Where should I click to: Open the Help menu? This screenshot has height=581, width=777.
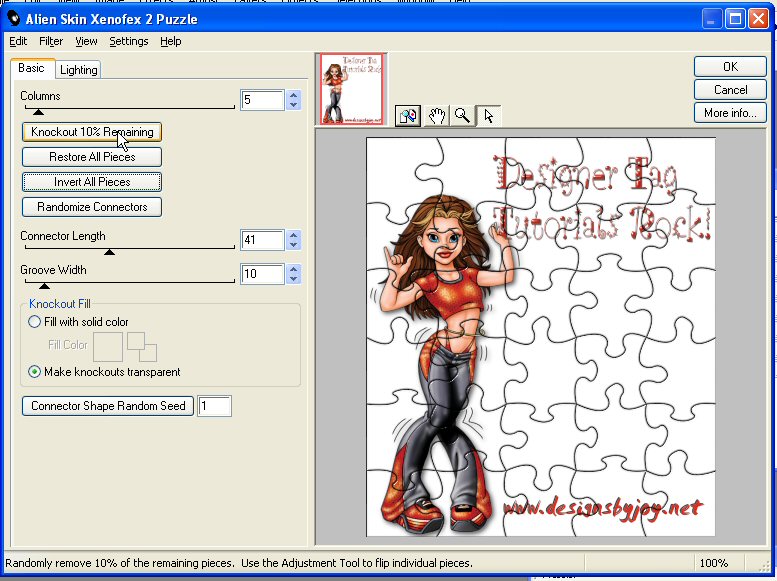170,41
